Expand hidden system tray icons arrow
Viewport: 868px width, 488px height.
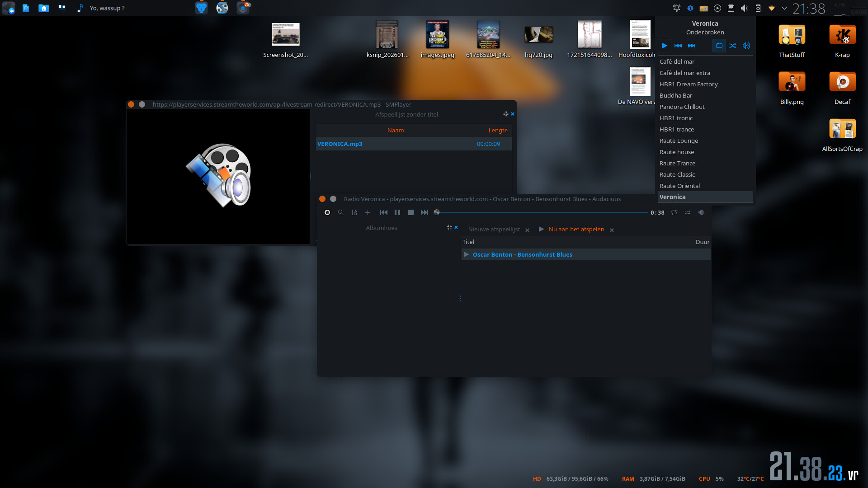[784, 8]
